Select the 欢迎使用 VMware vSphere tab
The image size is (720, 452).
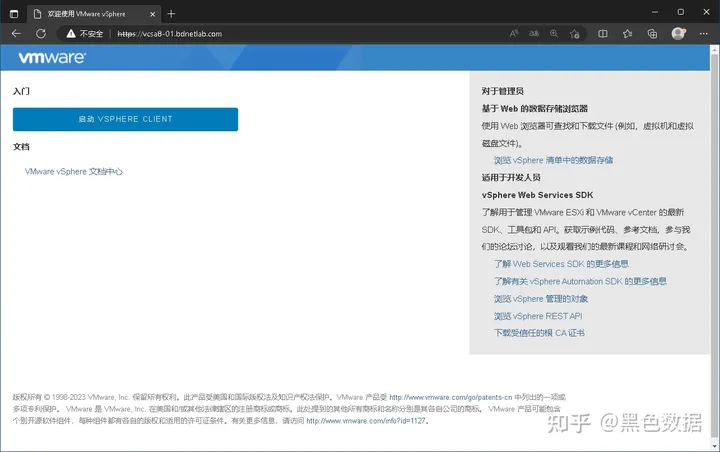coord(94,14)
